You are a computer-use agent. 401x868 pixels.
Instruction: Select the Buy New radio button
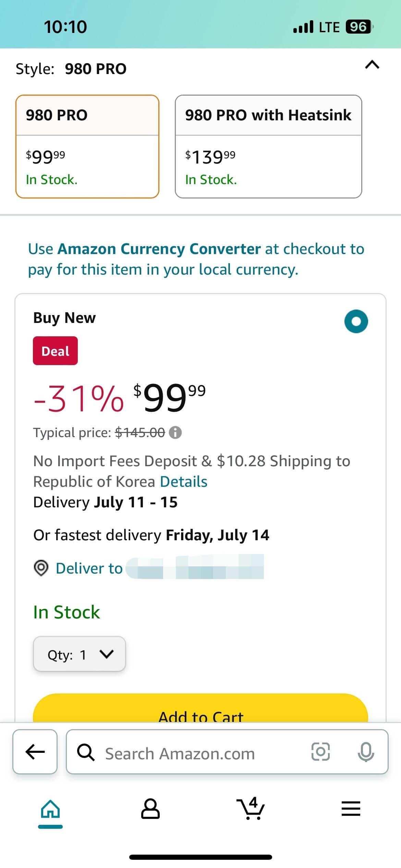tap(356, 321)
